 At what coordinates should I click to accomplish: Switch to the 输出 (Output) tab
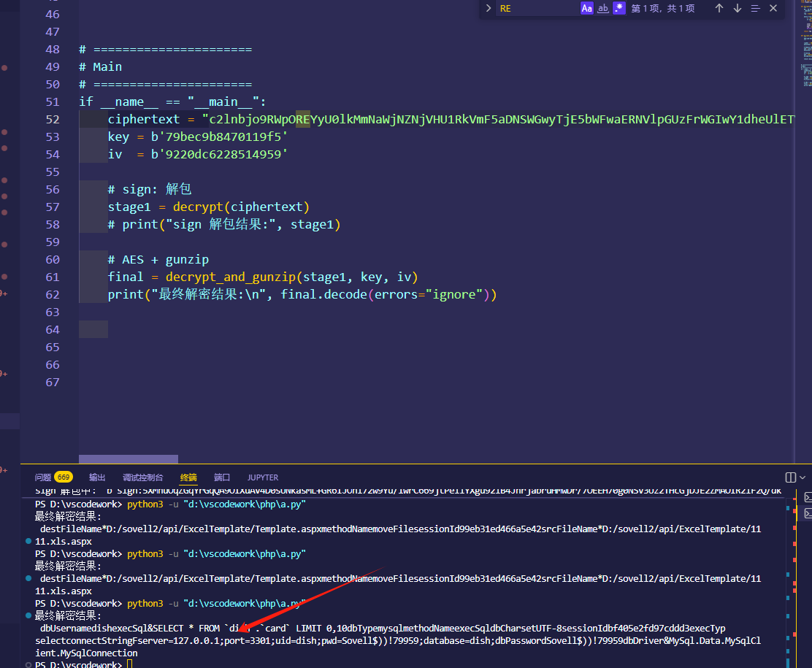pos(97,477)
